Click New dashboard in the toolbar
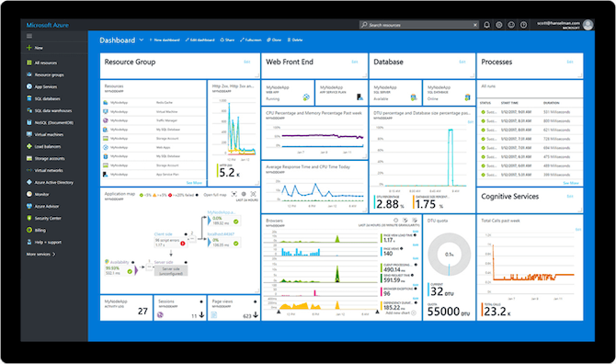This screenshot has height=364, width=616. pyautogui.click(x=165, y=40)
